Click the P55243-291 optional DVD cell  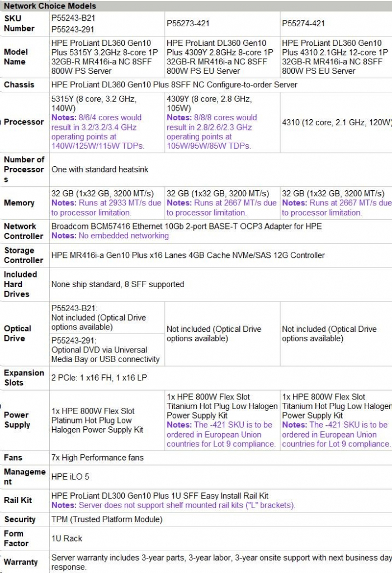point(106,350)
